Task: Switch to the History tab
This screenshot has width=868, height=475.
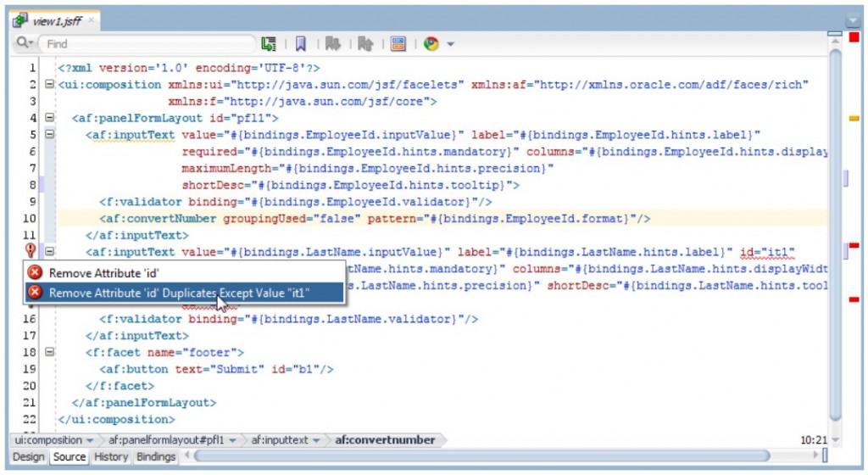Action: (111, 457)
